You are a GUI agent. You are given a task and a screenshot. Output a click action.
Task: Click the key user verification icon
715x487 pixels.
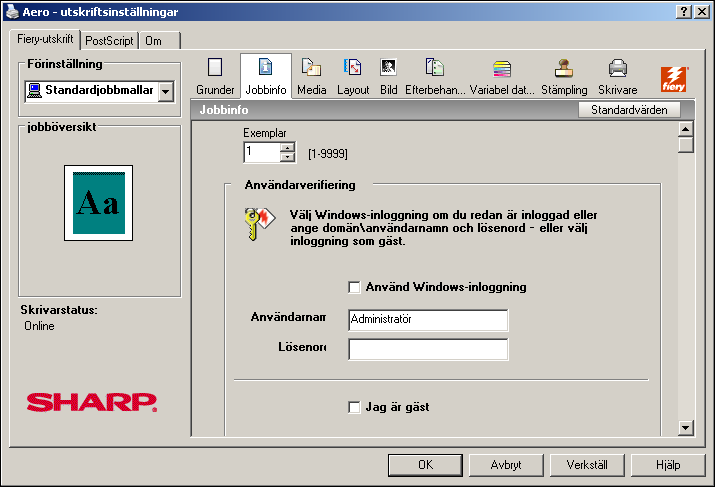[259, 223]
